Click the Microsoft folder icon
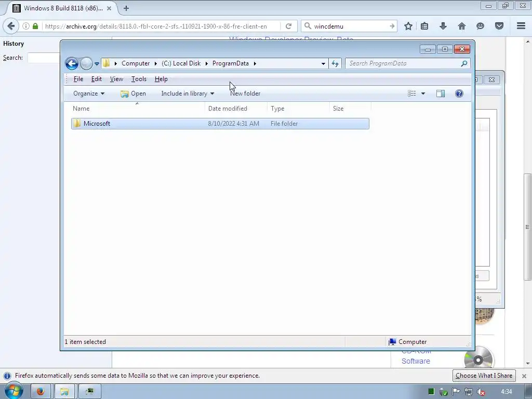 pos(77,124)
